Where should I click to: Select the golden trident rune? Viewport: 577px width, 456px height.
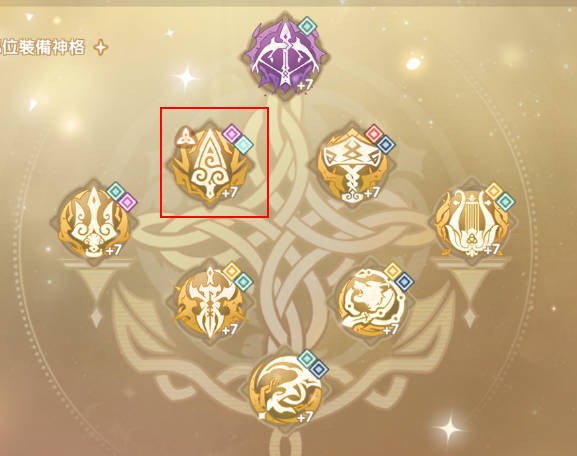(x=94, y=220)
